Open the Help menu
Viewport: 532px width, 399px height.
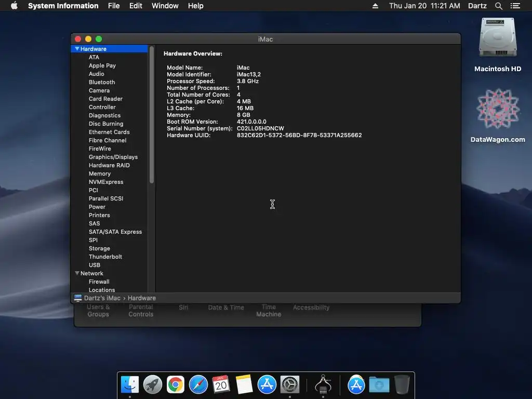click(196, 6)
